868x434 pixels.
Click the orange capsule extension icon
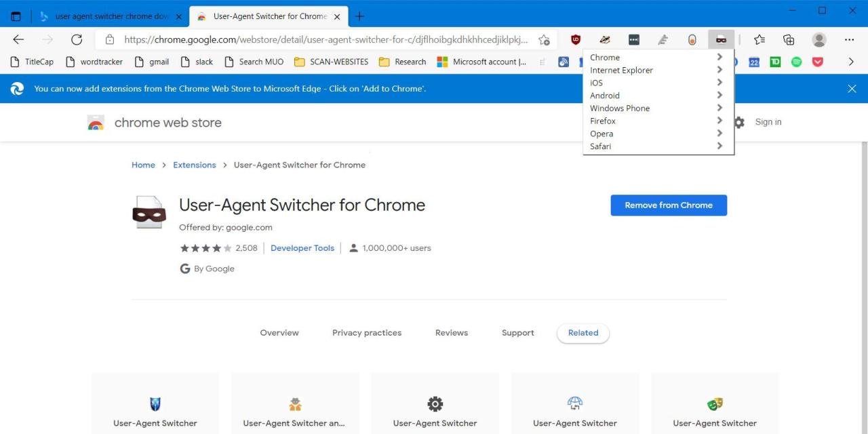tap(692, 39)
